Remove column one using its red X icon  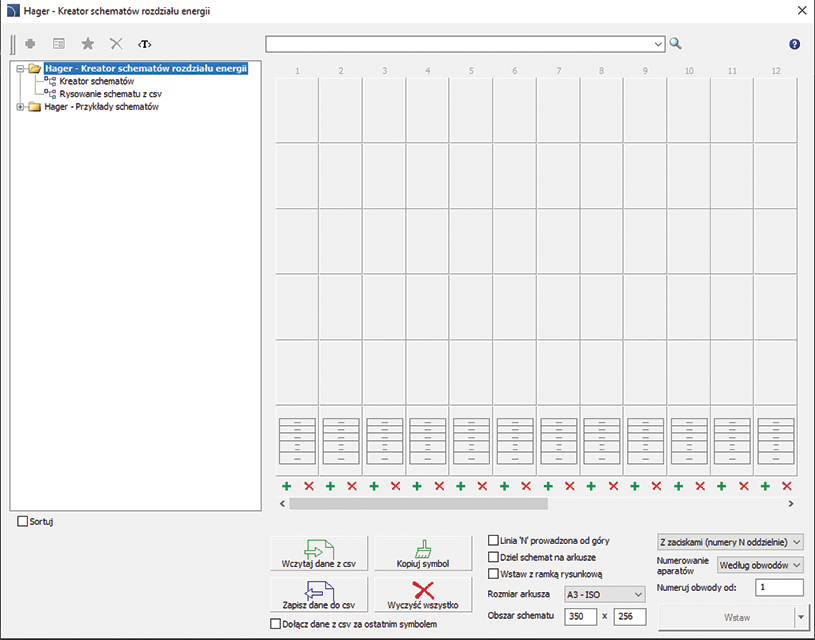pyautogui.click(x=307, y=487)
